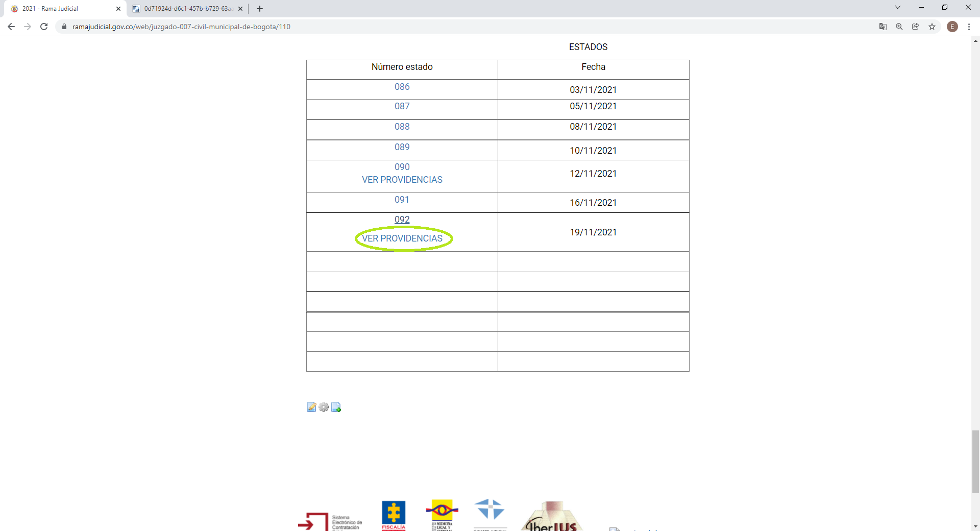
Task: Reload the current page
Action: coord(44,27)
